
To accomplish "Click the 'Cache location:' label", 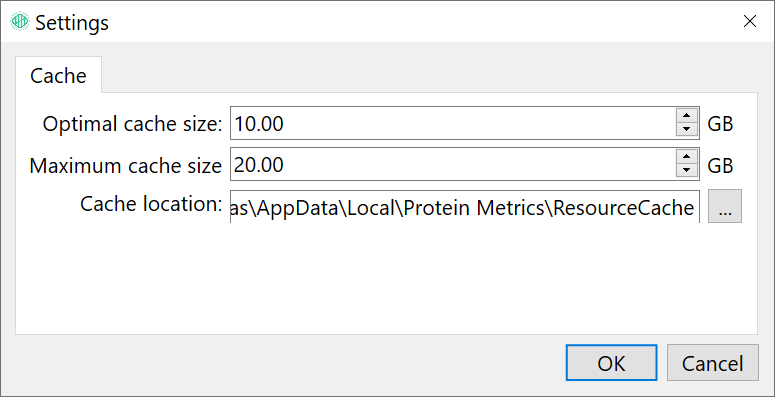I will point(151,204).
